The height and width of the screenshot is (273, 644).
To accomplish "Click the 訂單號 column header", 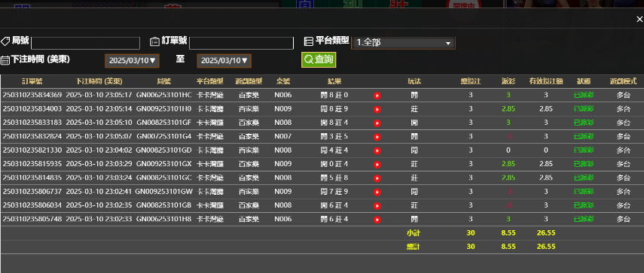I will tap(32, 81).
